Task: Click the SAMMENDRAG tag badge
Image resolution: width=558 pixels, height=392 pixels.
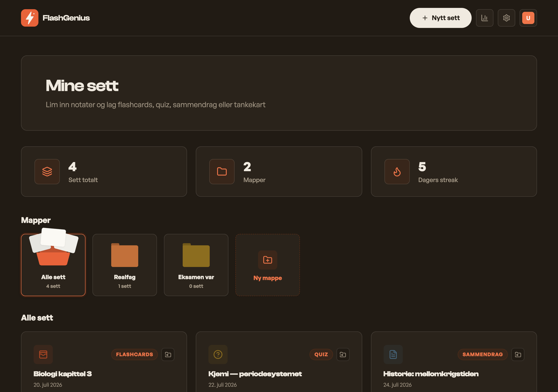Action: 482,354
